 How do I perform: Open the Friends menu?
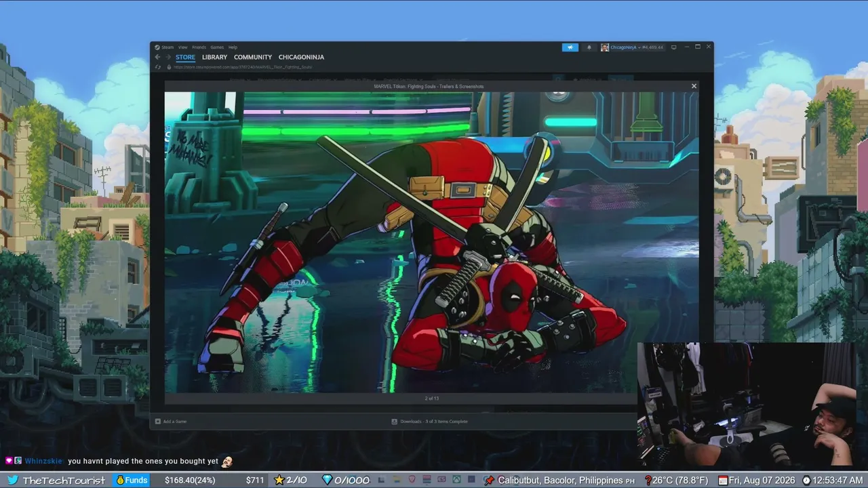pos(199,47)
